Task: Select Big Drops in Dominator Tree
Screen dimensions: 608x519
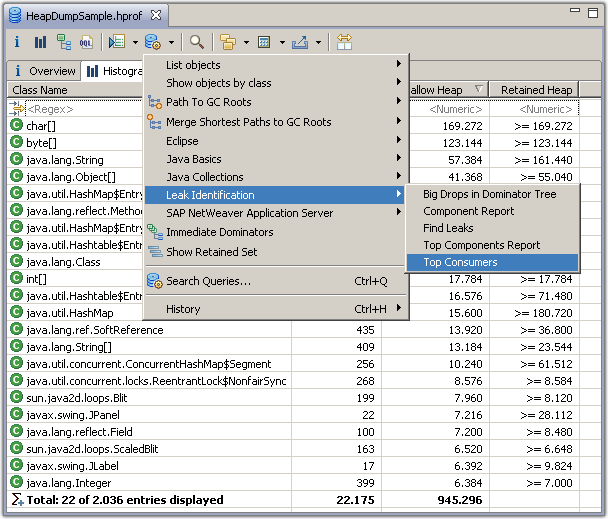Action: point(492,194)
